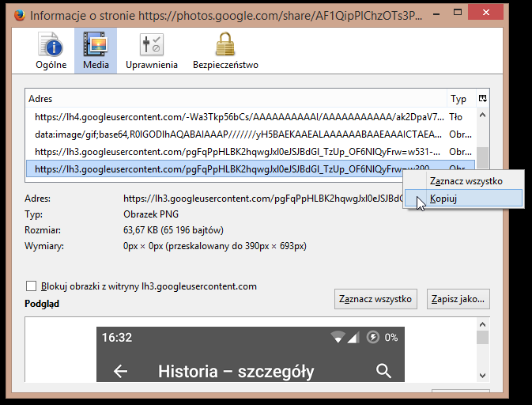Screen dimensions: 532x405
Task: Switch to the Media tab
Action: pos(96,51)
